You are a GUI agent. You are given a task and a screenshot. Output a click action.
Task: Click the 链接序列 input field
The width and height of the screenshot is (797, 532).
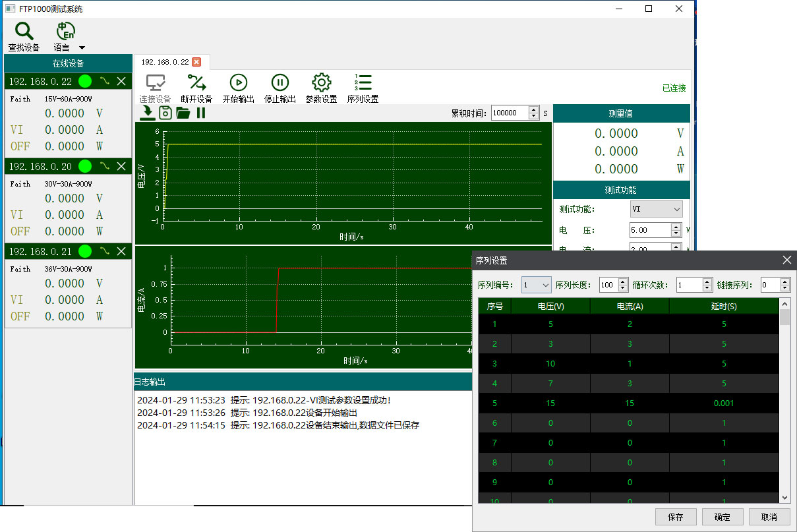770,285
